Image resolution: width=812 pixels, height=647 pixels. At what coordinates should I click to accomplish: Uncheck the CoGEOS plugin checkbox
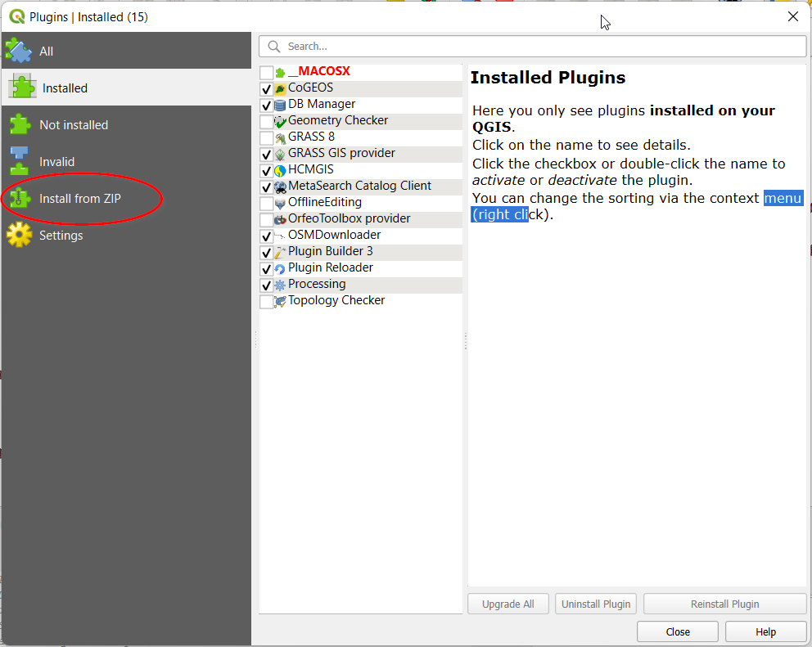[x=266, y=89]
